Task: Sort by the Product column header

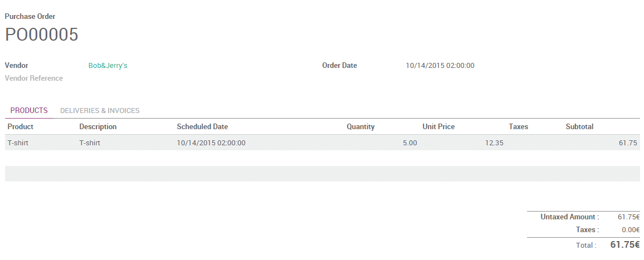Action: (21, 127)
